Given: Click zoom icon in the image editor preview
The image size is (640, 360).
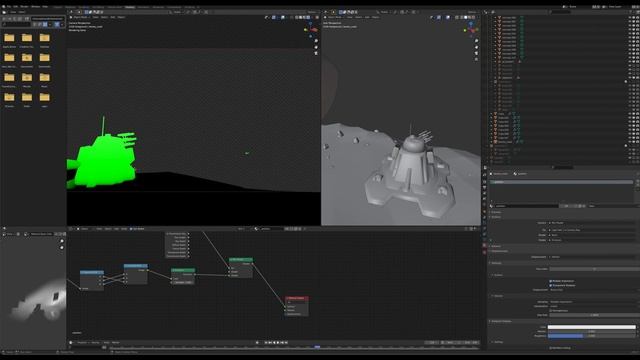Looking at the screenshot, I should click(x=62, y=242).
